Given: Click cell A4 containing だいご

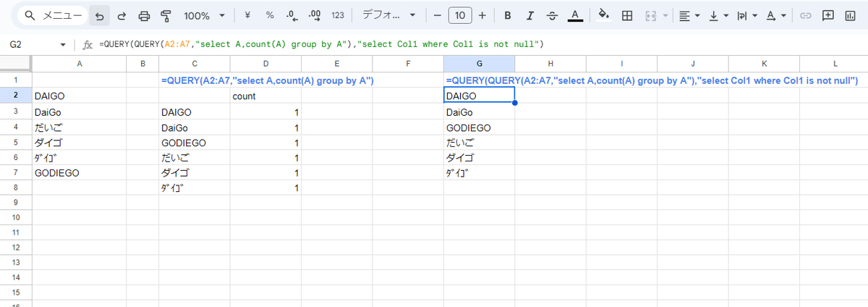Looking at the screenshot, I should tap(78, 127).
